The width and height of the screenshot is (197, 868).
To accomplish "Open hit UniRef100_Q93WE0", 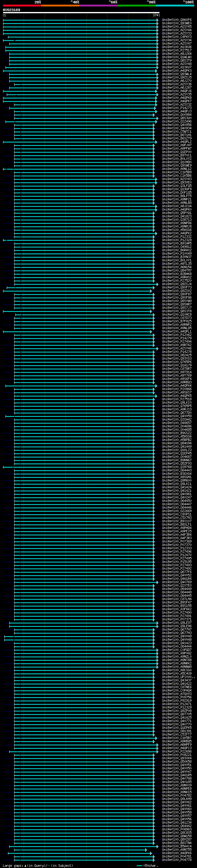I will coord(176,23).
